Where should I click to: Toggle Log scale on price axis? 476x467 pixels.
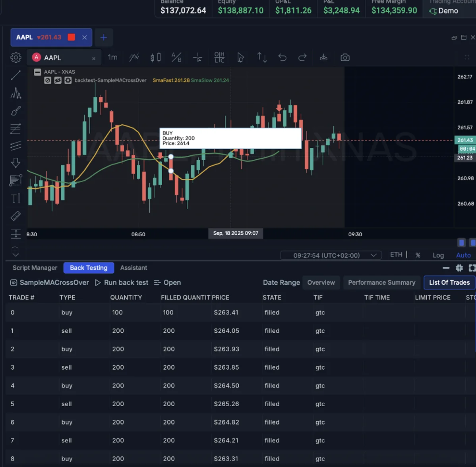point(438,255)
